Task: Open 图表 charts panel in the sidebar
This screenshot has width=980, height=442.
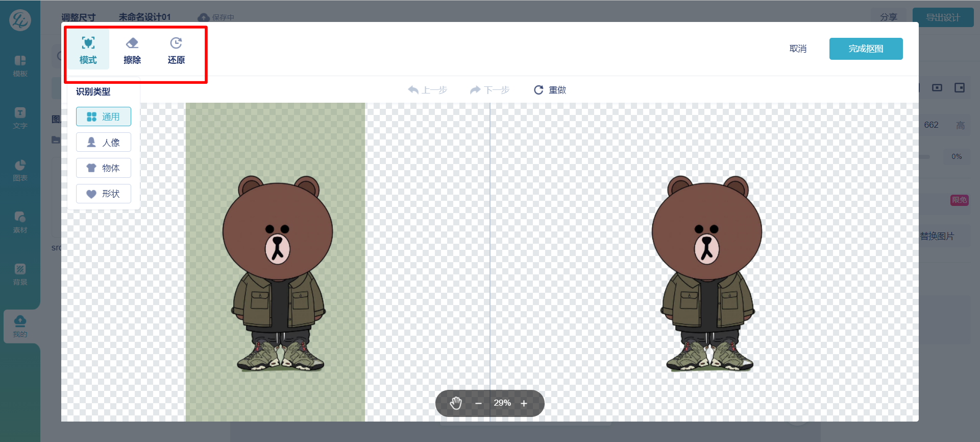Action: [x=20, y=170]
